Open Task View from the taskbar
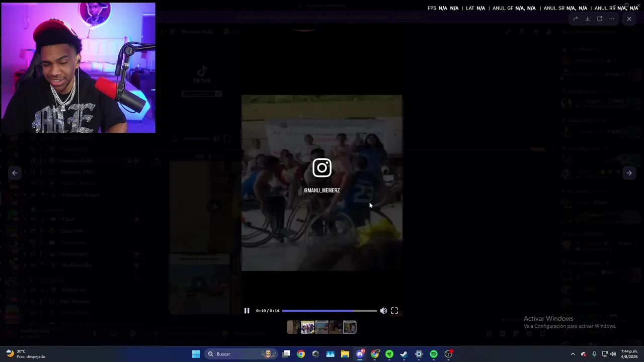 point(286,354)
